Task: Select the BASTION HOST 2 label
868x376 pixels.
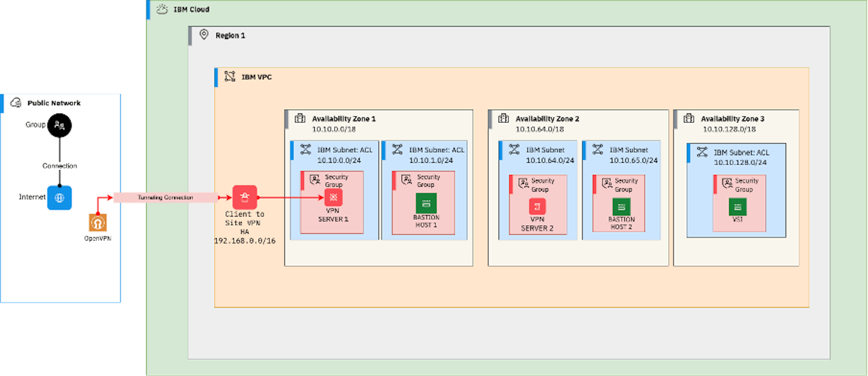Action: pos(622,223)
